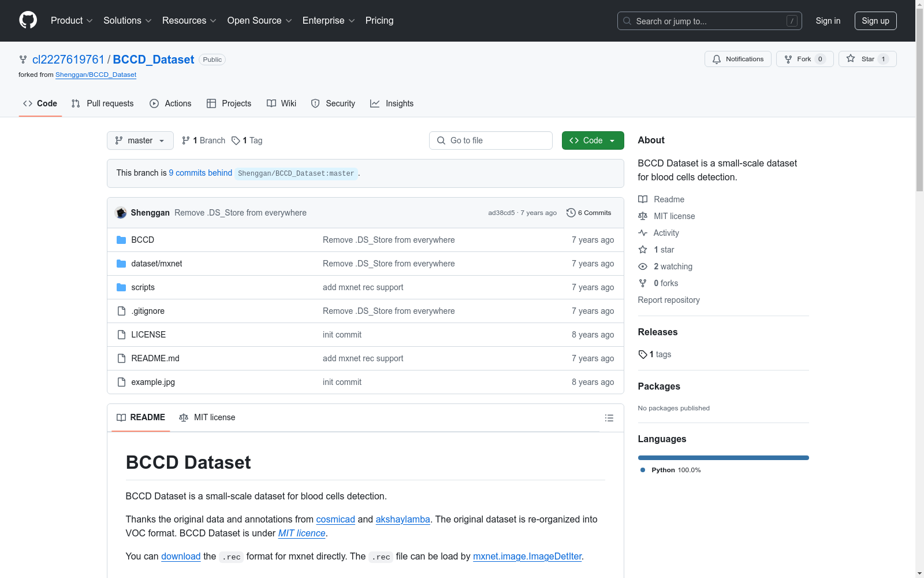Expand the Enterprise menu
The height and width of the screenshot is (578, 924).
tap(329, 20)
